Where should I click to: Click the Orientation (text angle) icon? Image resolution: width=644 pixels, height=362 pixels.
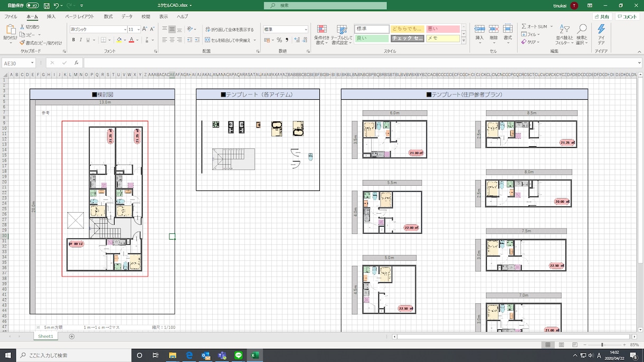click(x=191, y=30)
